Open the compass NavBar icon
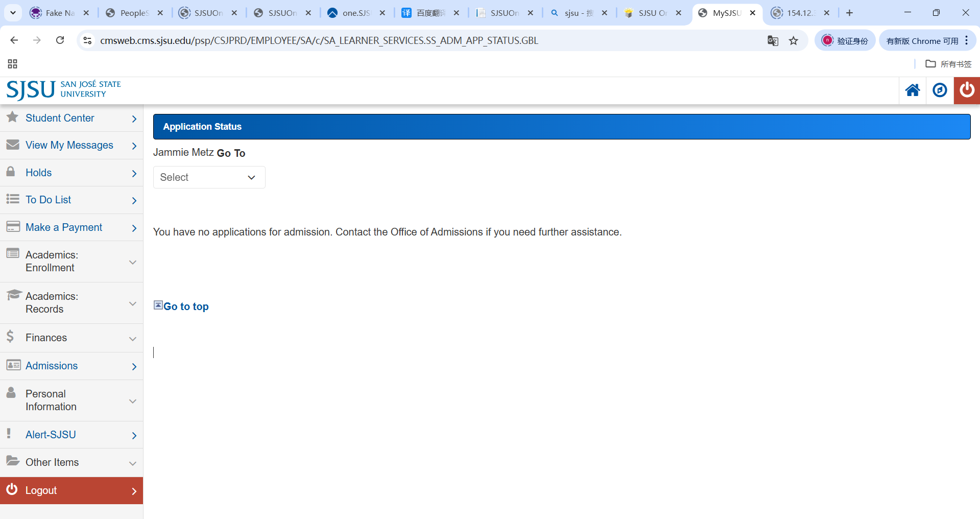Image resolution: width=980 pixels, height=519 pixels. [940, 90]
